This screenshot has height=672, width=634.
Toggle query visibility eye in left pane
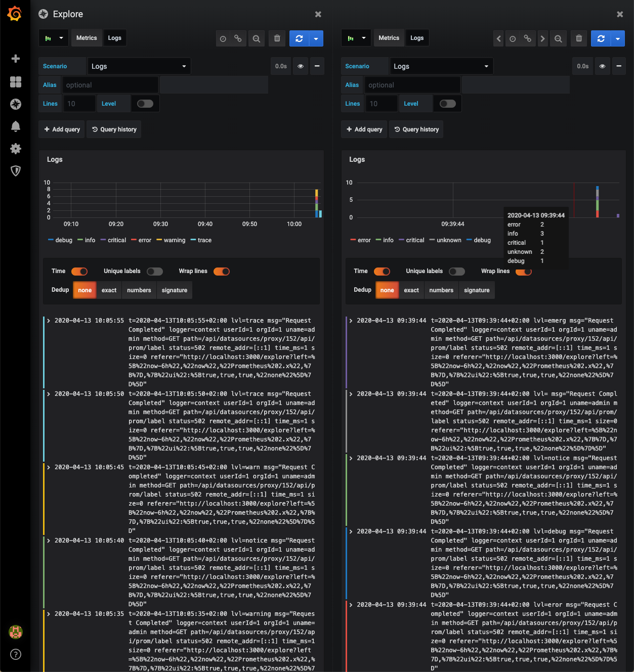[301, 66]
